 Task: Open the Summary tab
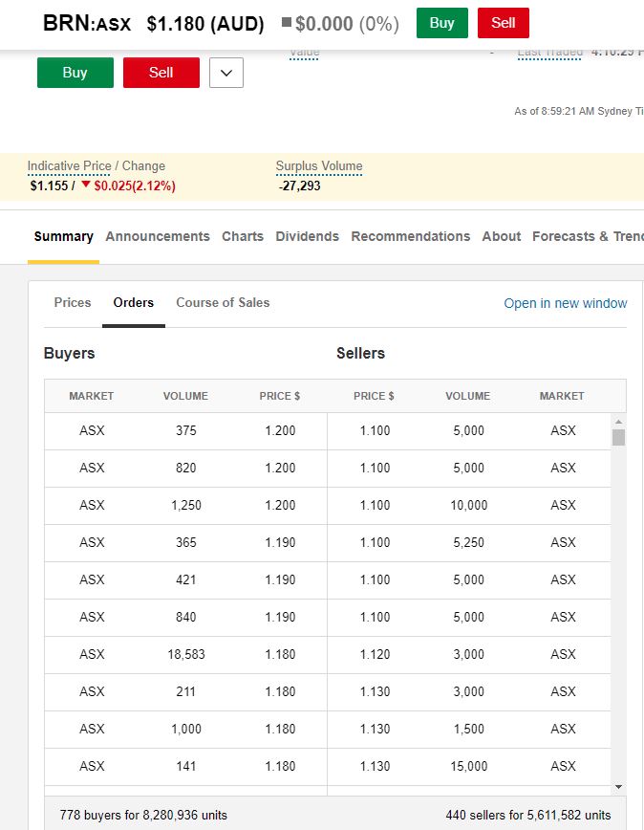pyautogui.click(x=63, y=236)
